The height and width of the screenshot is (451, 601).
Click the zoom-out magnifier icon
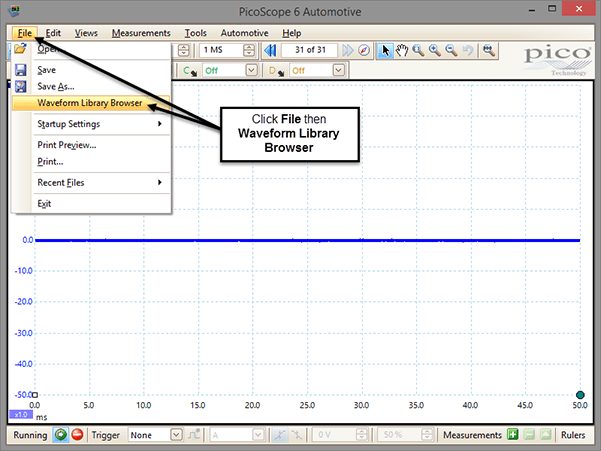click(451, 50)
